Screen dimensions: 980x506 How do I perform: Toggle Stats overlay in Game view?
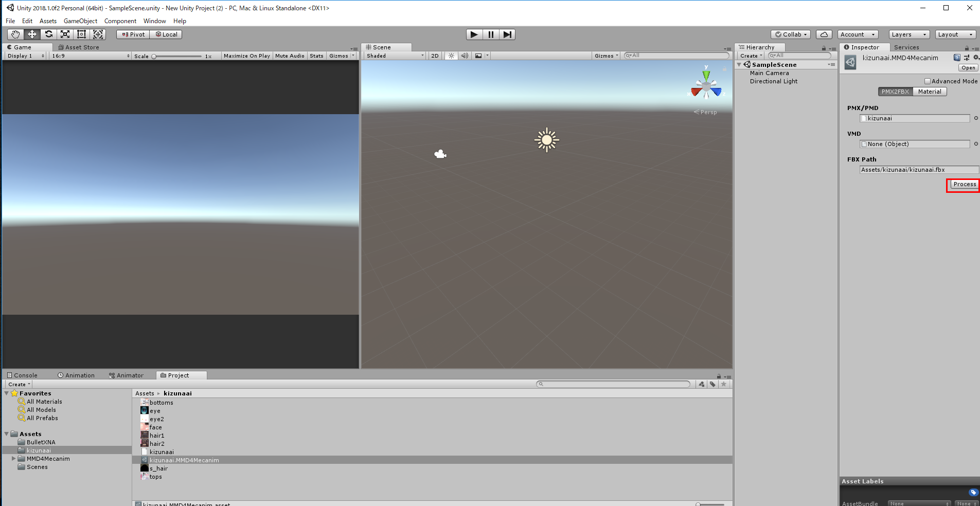tap(317, 56)
